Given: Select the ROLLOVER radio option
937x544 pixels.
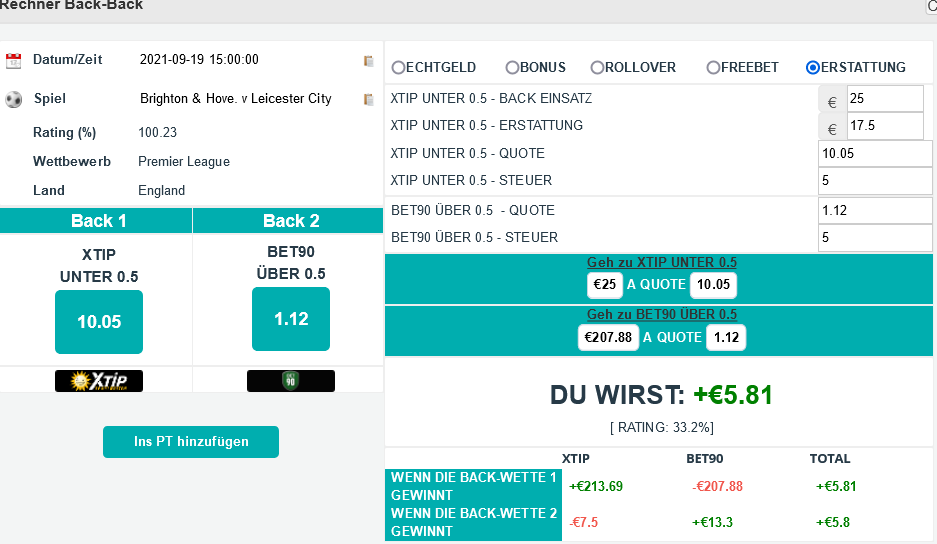Looking at the screenshot, I should pos(597,68).
